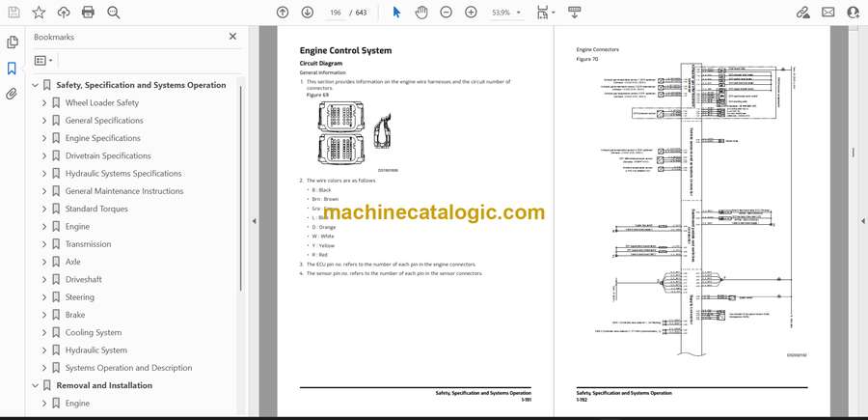The image size is (868, 420).
Task: Expand Drivetrain Specifications bookmark
Action: click(44, 156)
